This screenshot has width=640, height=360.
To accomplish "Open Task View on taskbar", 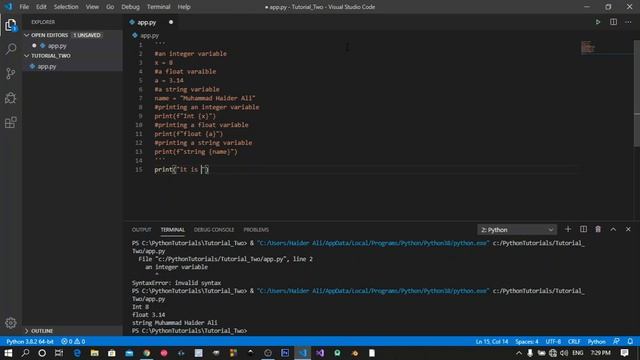I will pyautogui.click(x=59, y=353).
